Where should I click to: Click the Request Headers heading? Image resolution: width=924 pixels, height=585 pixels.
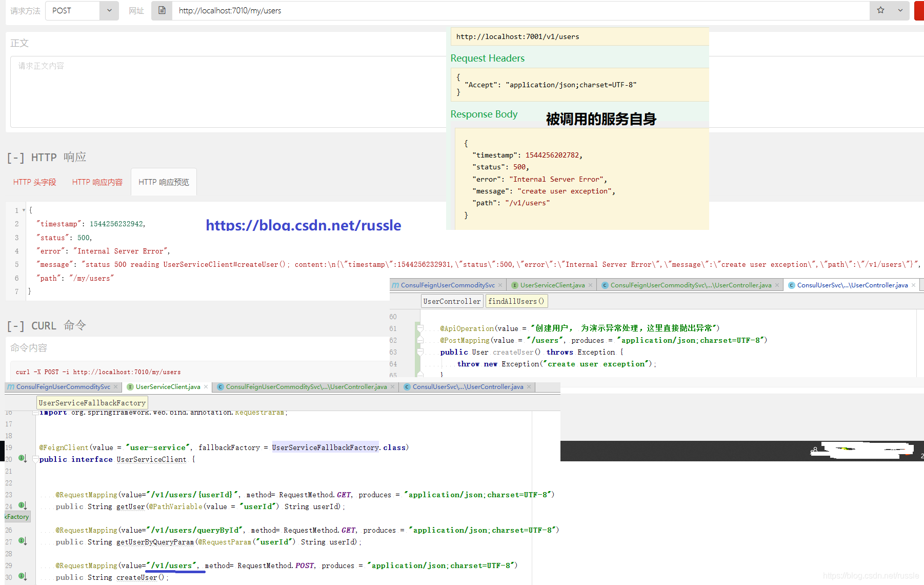[488, 59]
